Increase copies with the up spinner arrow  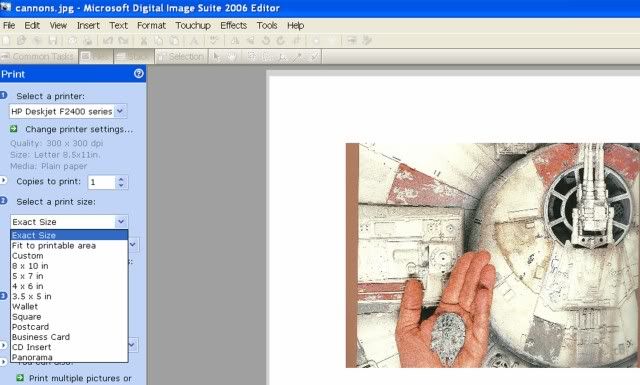121,179
